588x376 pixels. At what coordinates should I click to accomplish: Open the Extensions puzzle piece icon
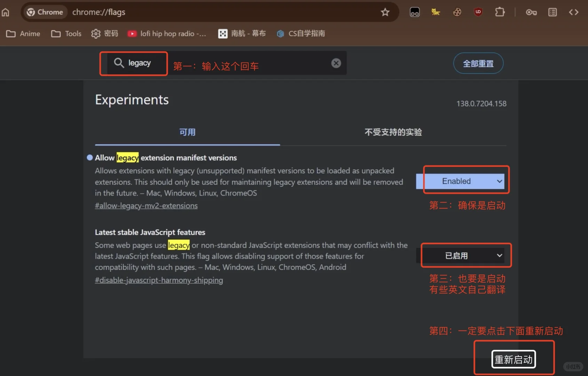click(500, 12)
